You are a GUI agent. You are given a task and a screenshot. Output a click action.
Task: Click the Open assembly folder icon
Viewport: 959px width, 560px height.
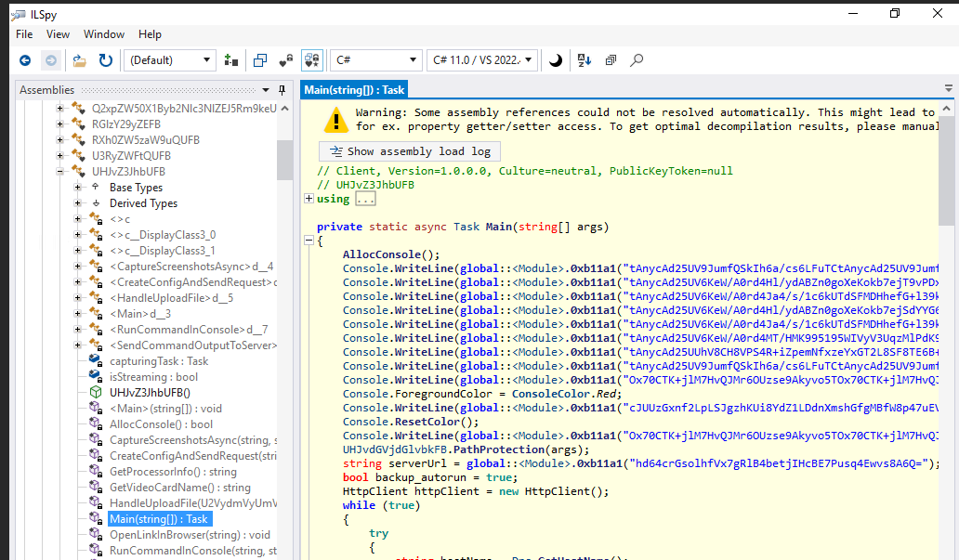pyautogui.click(x=80, y=60)
